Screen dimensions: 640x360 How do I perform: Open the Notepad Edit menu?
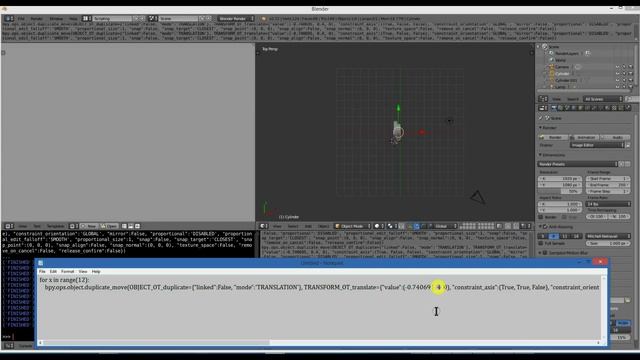[x=53, y=271]
